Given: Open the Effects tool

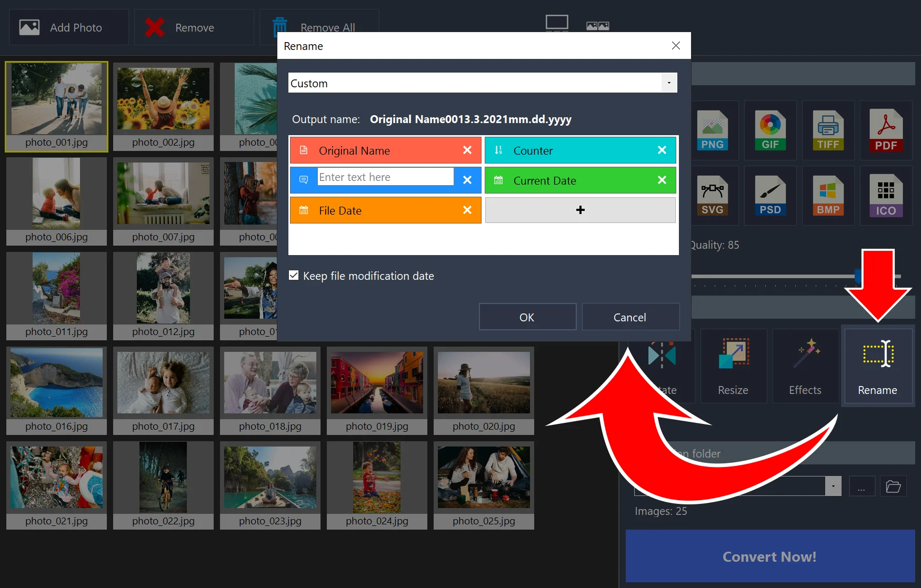Looking at the screenshot, I should [805, 366].
